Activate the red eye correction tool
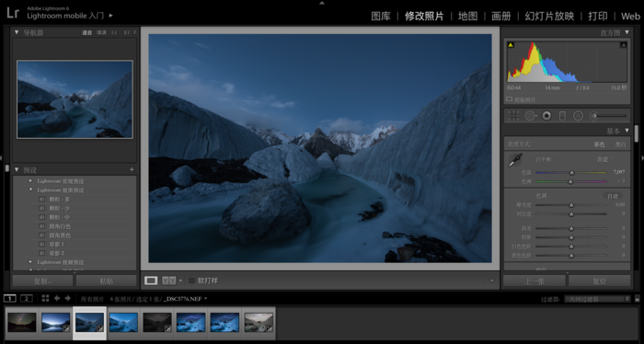 [x=546, y=116]
